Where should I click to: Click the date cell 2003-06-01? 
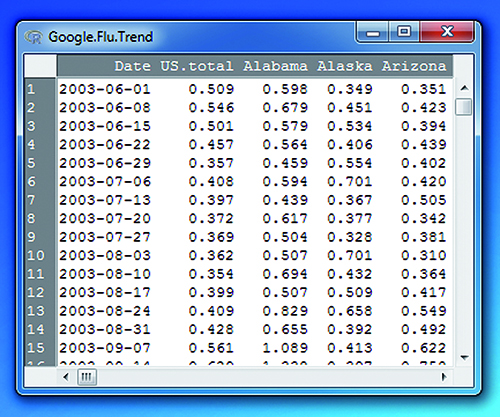[105, 89]
